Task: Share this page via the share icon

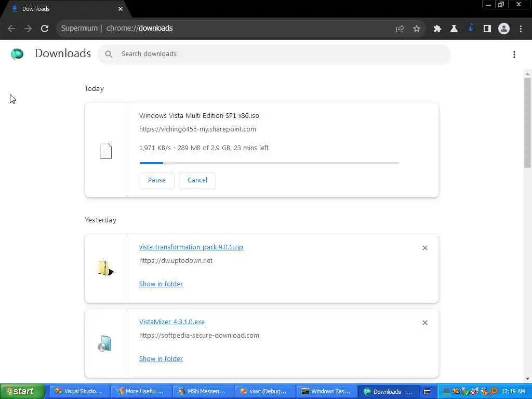Action: click(400, 29)
